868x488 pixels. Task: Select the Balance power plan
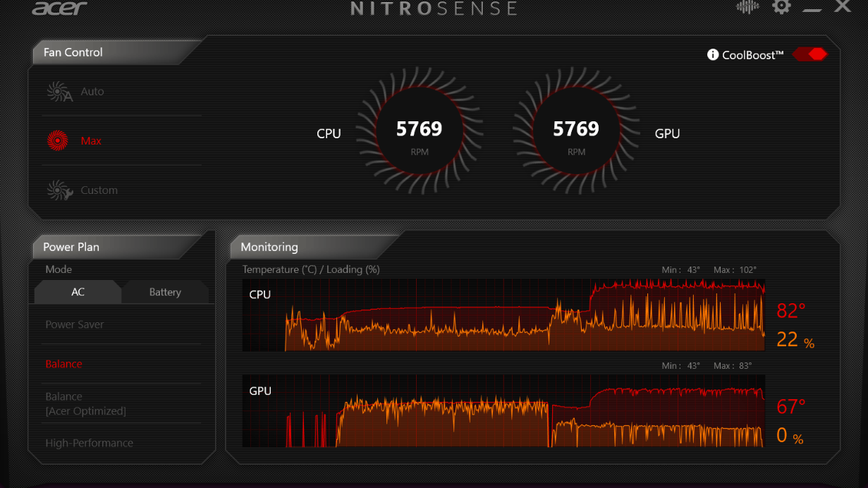[63, 364]
